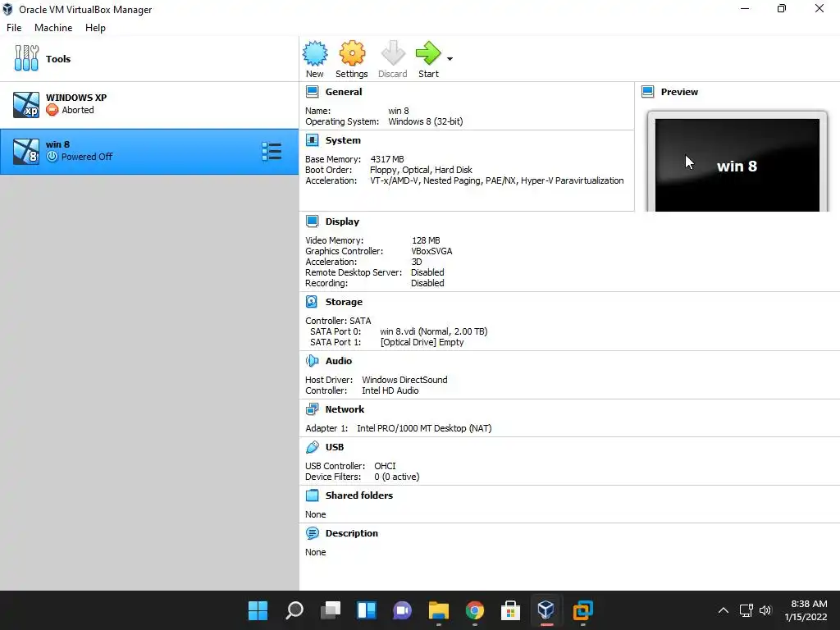The image size is (840, 630).
Task: Click the Storage section disk icon
Action: pyautogui.click(x=312, y=302)
